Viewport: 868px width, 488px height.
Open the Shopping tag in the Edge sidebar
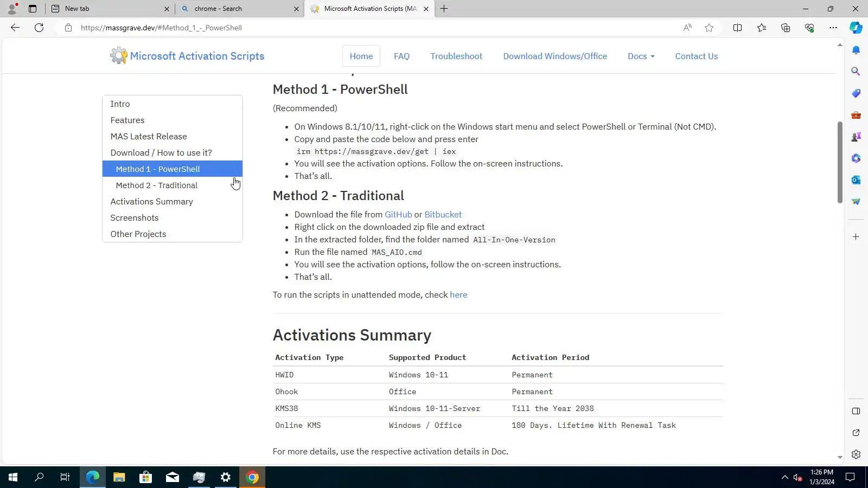pos(856,93)
